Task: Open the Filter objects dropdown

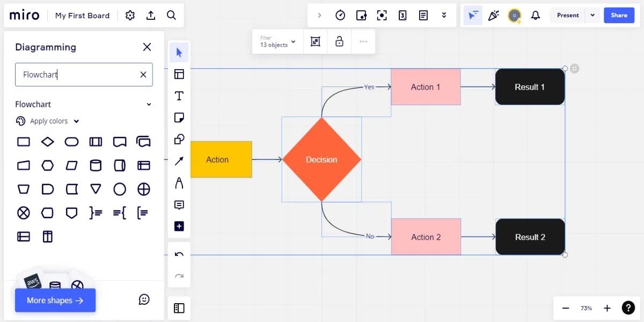Action: (x=293, y=41)
